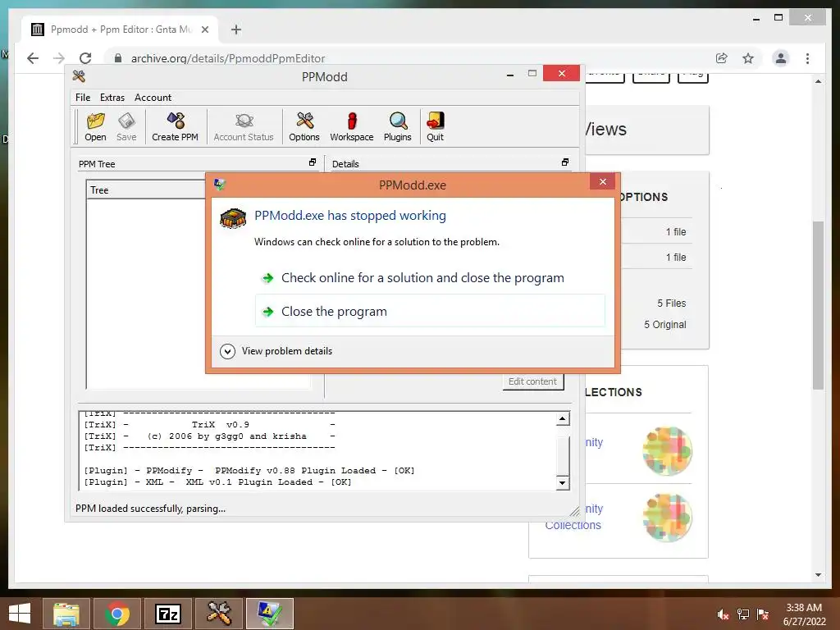Click the browser page vertical scrollbar thumb
The image size is (840, 630).
[818, 305]
